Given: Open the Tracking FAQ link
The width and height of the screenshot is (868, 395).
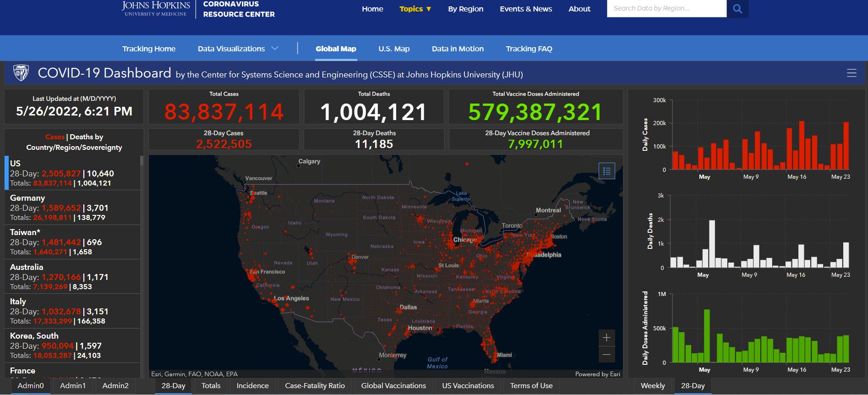Looking at the screenshot, I should click(x=529, y=49).
